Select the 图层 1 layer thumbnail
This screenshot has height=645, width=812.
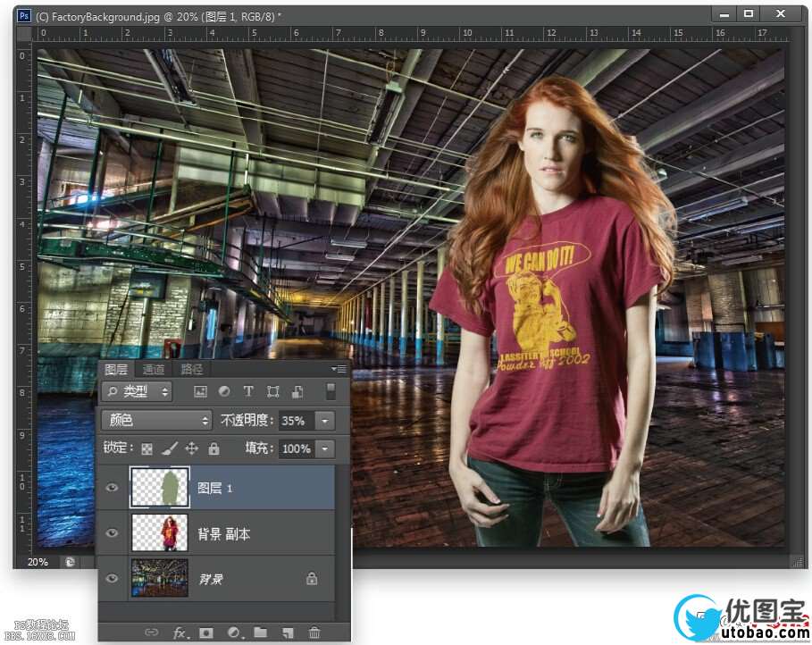pyautogui.click(x=160, y=487)
